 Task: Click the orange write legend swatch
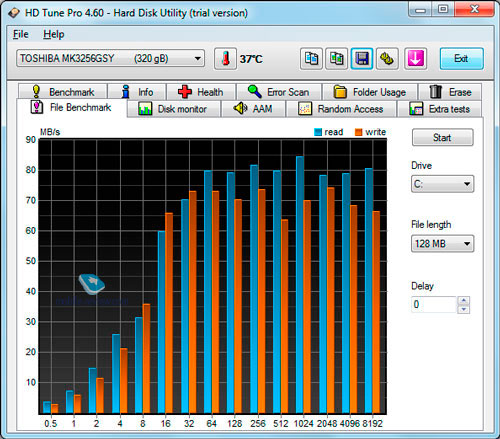359,132
